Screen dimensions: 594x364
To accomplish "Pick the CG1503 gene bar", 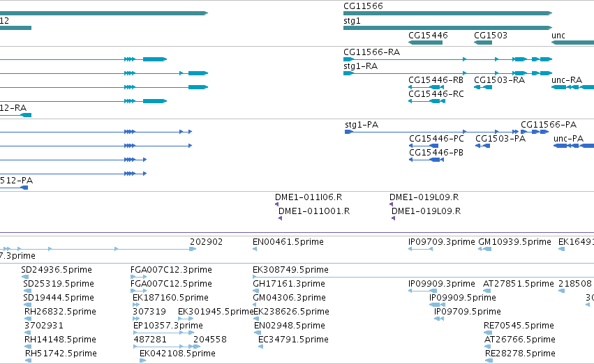I will click(x=483, y=43).
